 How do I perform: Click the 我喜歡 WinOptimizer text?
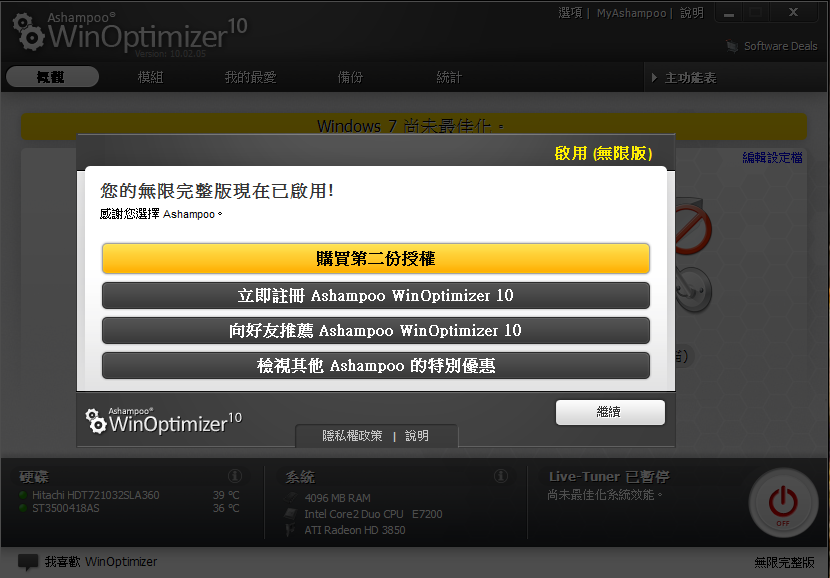pyautogui.click(x=101, y=562)
